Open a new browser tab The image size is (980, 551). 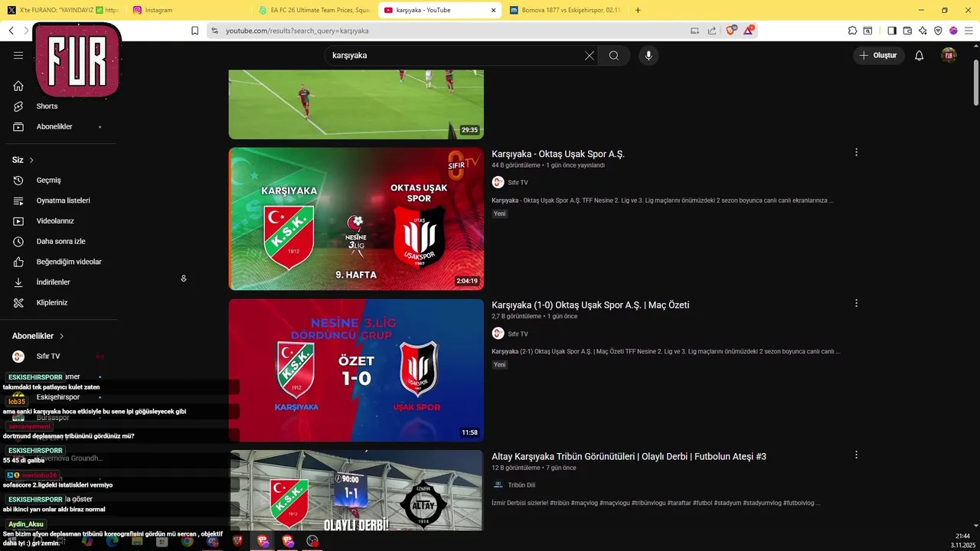coord(638,10)
